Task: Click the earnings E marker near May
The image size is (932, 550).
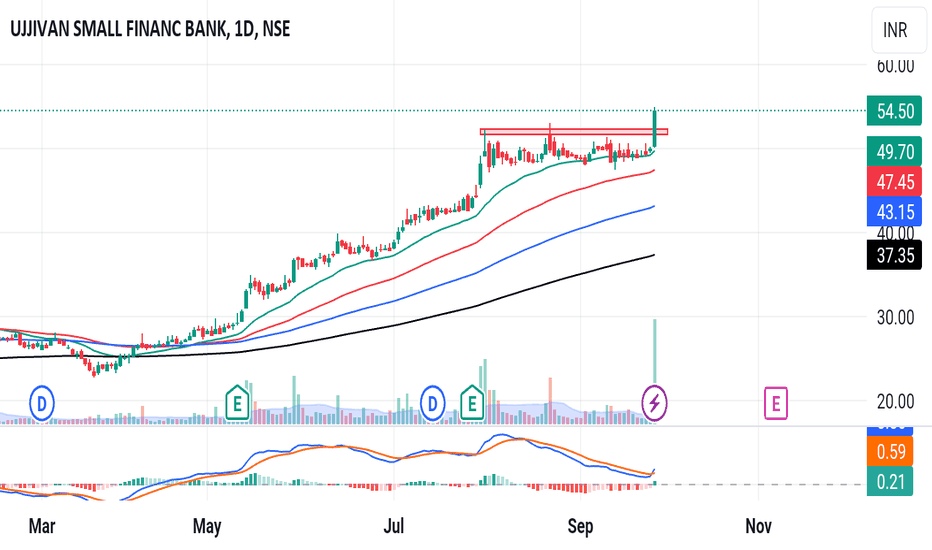Action: 237,403
